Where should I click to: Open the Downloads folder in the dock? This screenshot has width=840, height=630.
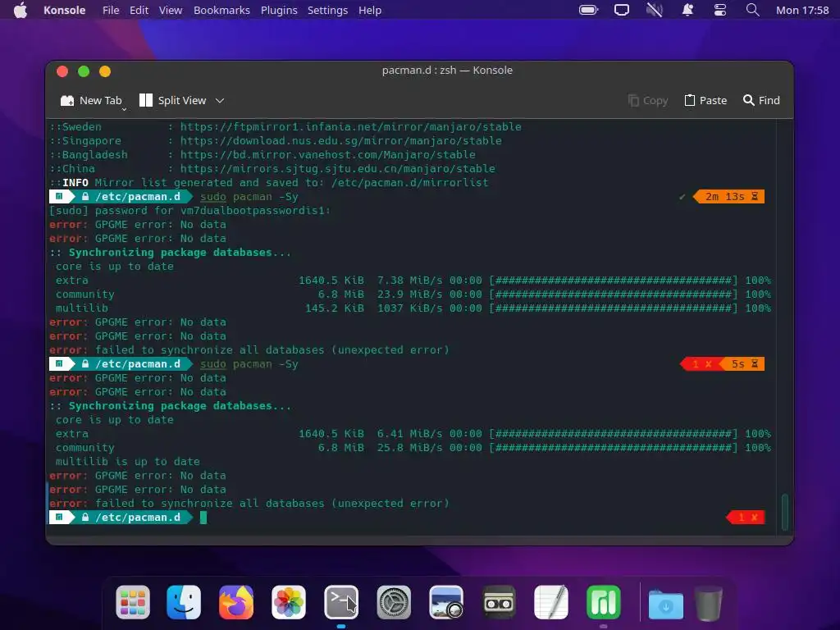[666, 604]
